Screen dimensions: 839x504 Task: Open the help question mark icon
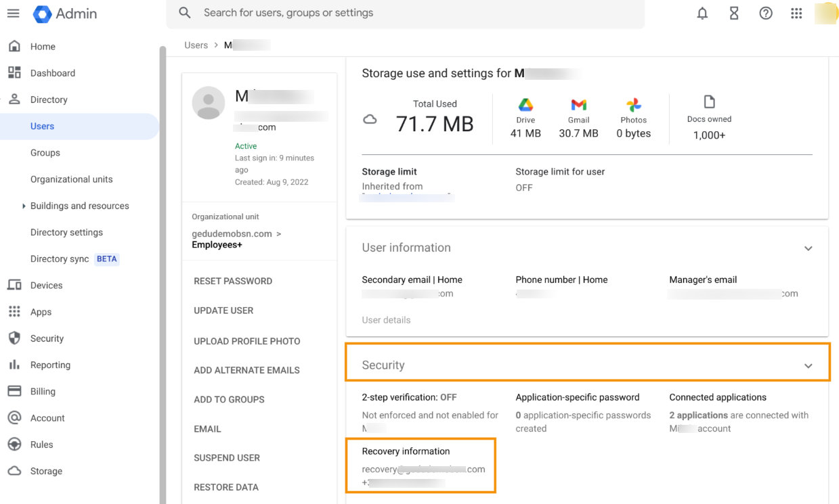[765, 13]
